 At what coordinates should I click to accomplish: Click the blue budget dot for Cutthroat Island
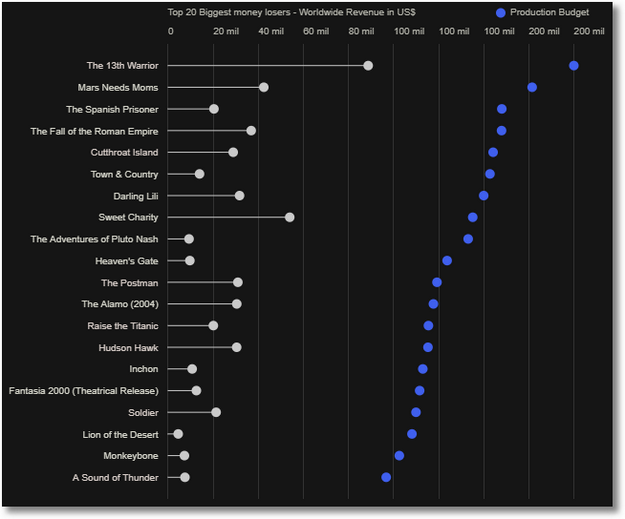[x=493, y=152]
